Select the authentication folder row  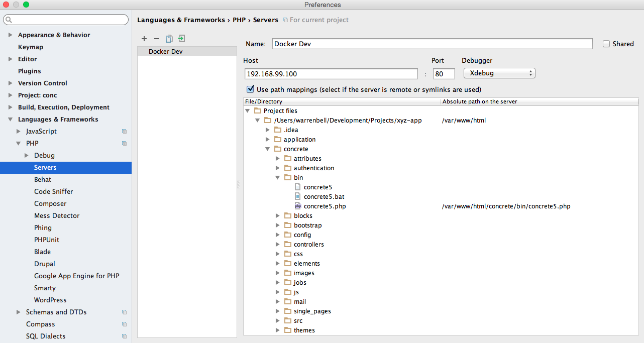[x=314, y=168]
